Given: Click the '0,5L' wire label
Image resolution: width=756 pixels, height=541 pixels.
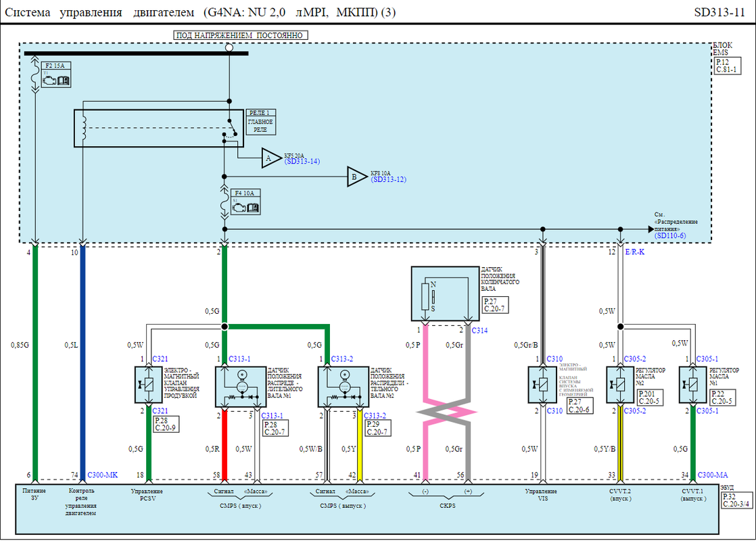Looking at the screenshot, I should pyautogui.click(x=72, y=345).
